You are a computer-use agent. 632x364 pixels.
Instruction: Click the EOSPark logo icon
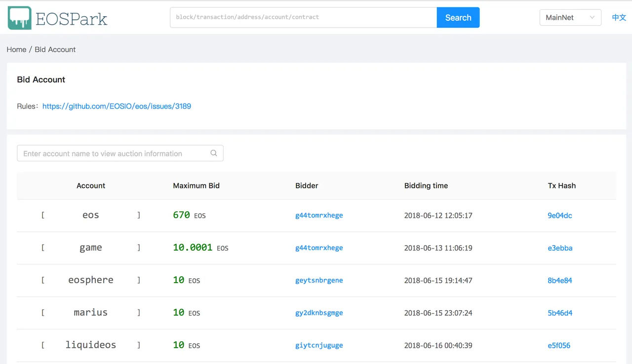point(20,18)
